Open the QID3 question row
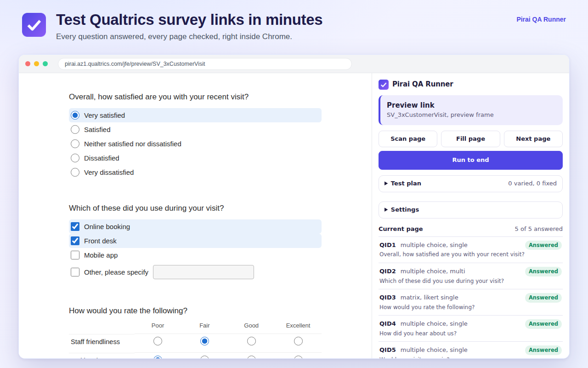 point(470,302)
